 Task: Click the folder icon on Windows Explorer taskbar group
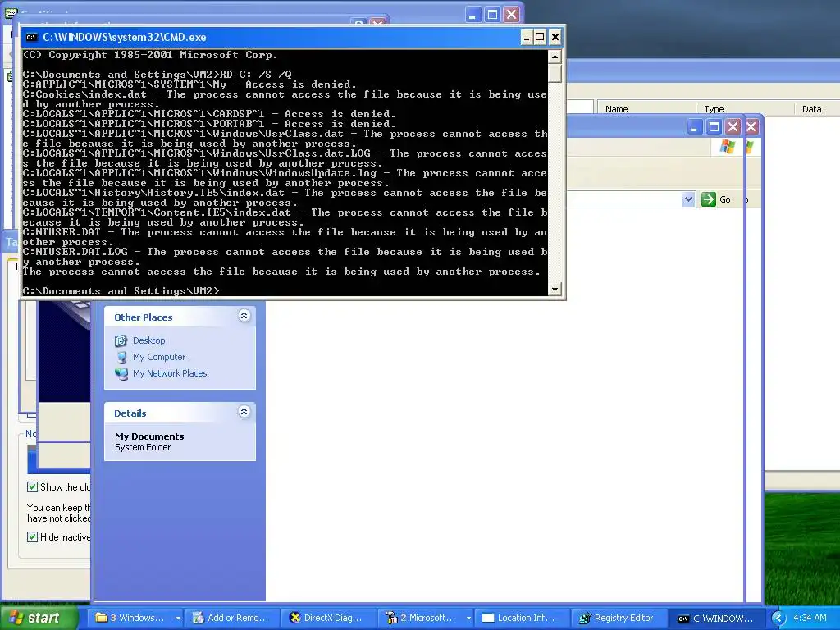click(101, 618)
